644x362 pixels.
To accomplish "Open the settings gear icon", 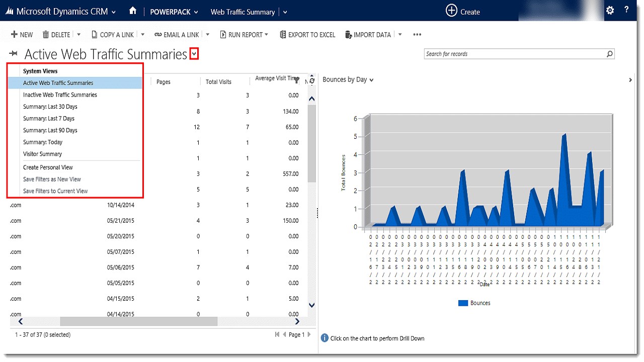I will [610, 10].
